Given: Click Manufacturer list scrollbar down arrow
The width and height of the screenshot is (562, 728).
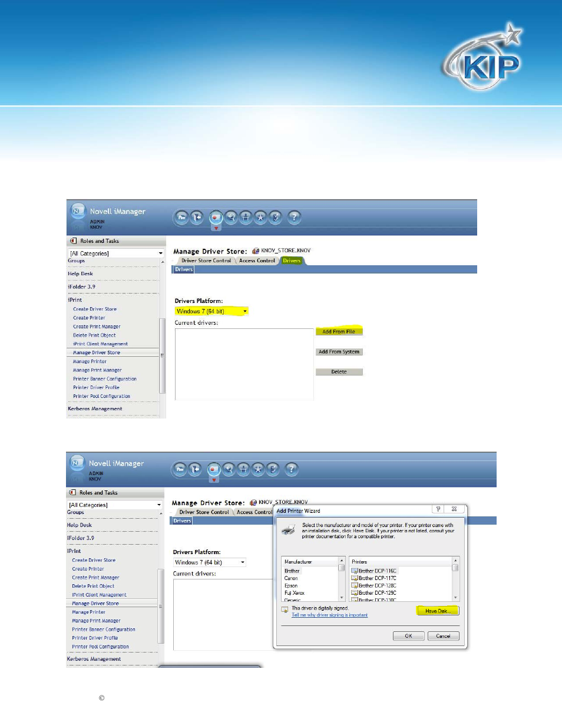Looking at the screenshot, I should [341, 598].
